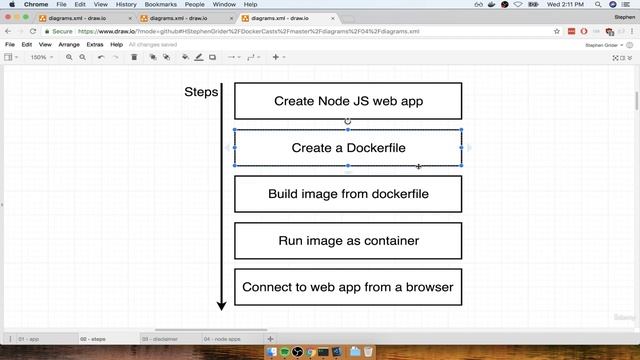This screenshot has width=640, height=360.
Task: Open the fill color bucket tool
Action: (185, 58)
